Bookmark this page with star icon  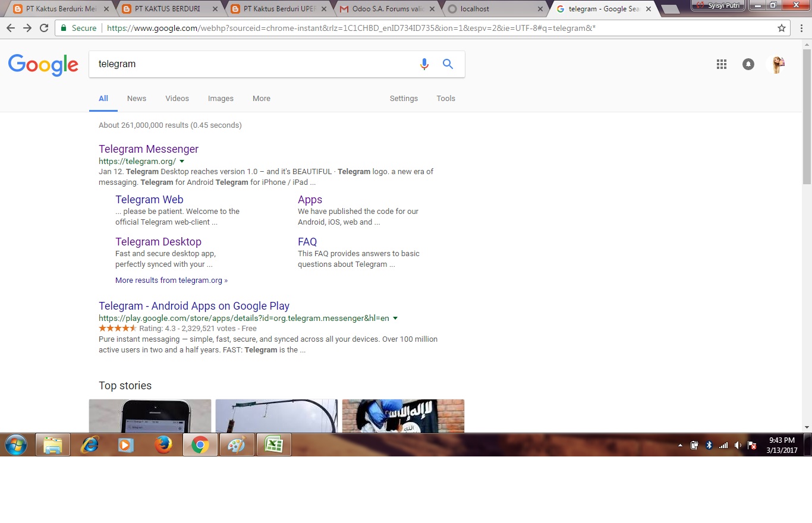coord(782,28)
